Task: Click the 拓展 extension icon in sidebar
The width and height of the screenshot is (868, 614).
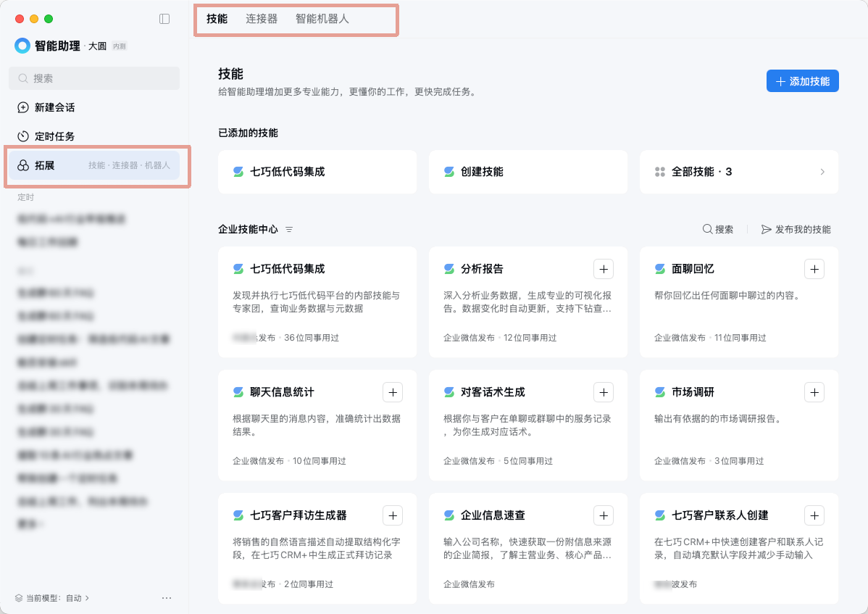Action: click(22, 165)
